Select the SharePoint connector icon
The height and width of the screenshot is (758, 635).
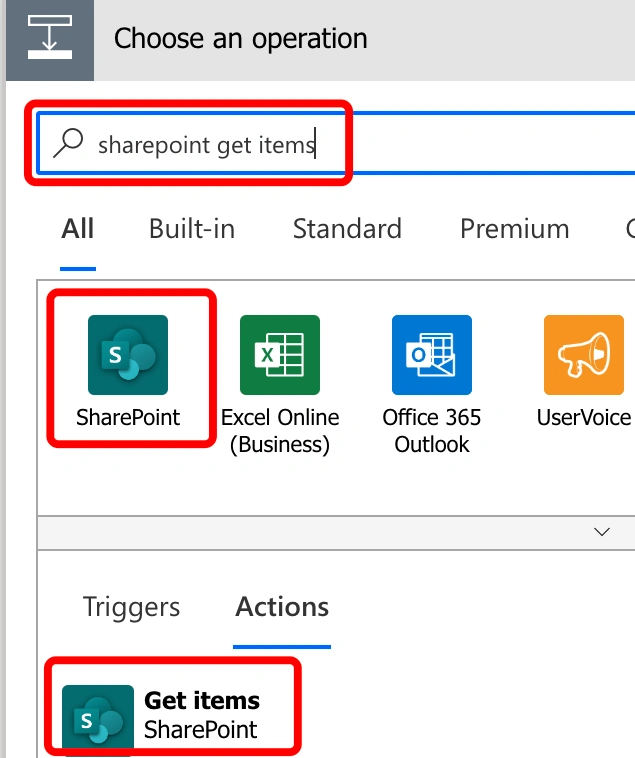(x=128, y=355)
